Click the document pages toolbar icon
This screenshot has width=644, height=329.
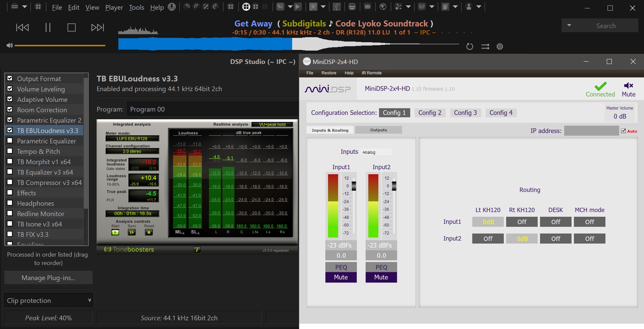click(445, 7)
